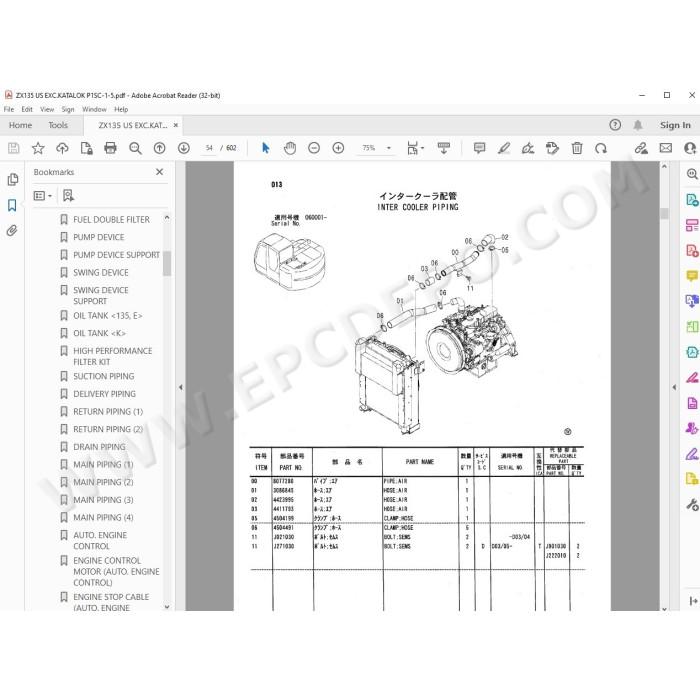Expand the right pane labels arrow
This screenshot has height=700, width=700.
pyautogui.click(x=693, y=601)
